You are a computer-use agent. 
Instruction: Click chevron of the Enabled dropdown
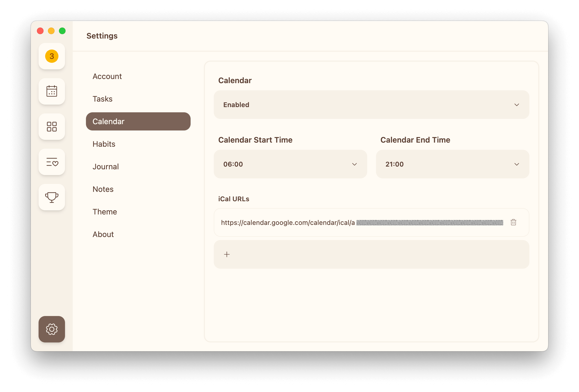pyautogui.click(x=517, y=105)
